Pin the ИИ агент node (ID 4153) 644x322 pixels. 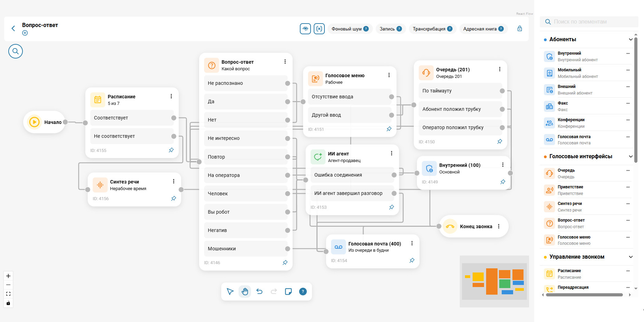392,207
